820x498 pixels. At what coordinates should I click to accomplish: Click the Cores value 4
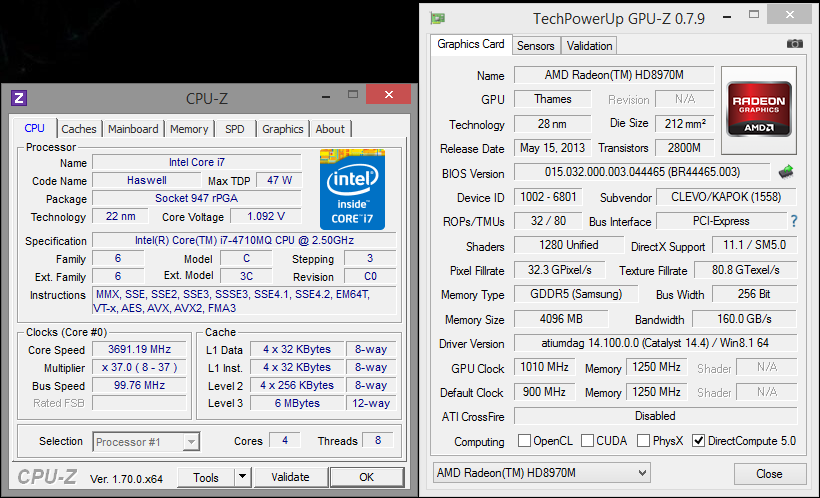click(x=285, y=440)
